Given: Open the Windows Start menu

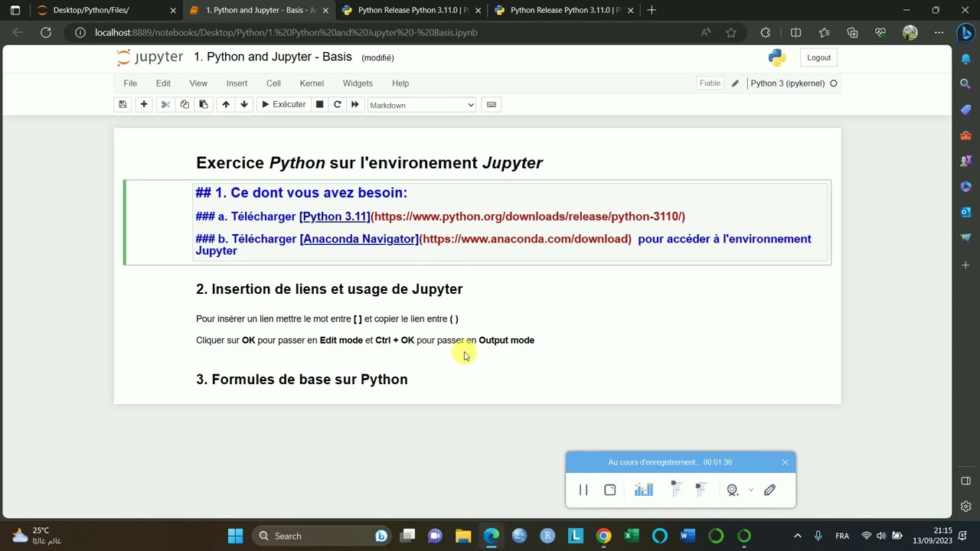Looking at the screenshot, I should 235,536.
